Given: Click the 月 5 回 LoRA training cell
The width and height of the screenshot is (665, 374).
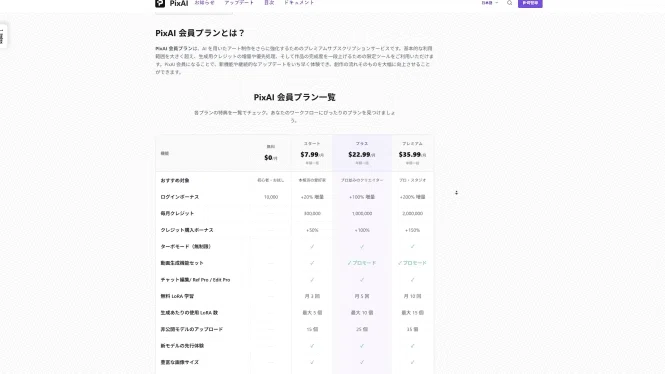Looking at the screenshot, I should click(362, 296).
